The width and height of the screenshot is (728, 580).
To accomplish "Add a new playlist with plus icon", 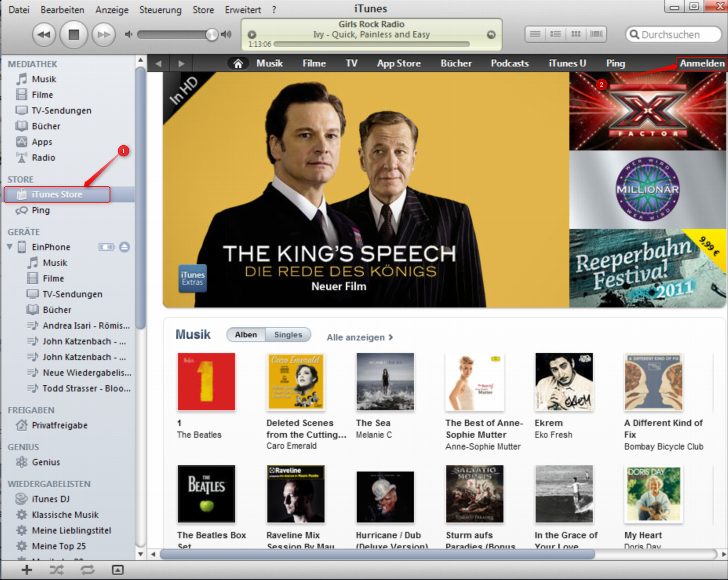I will pyautogui.click(x=27, y=570).
